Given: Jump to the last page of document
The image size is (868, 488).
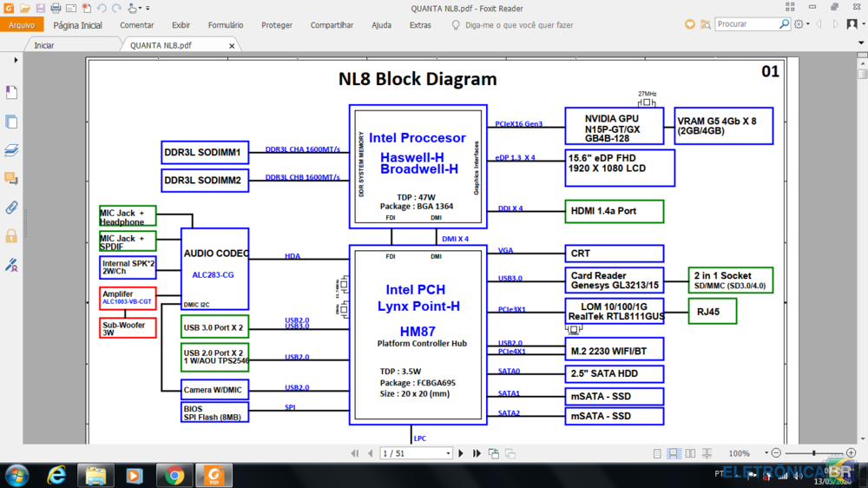Looking at the screenshot, I should tap(477, 453).
